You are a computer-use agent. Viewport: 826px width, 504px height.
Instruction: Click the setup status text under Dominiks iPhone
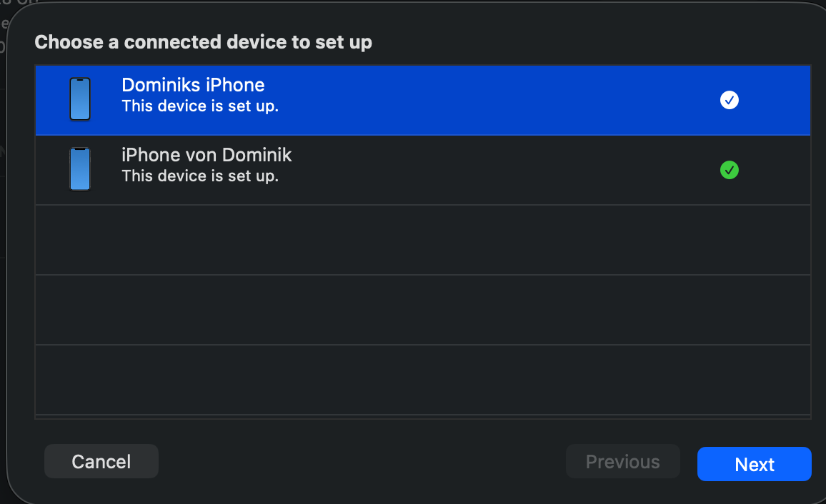[200, 106]
